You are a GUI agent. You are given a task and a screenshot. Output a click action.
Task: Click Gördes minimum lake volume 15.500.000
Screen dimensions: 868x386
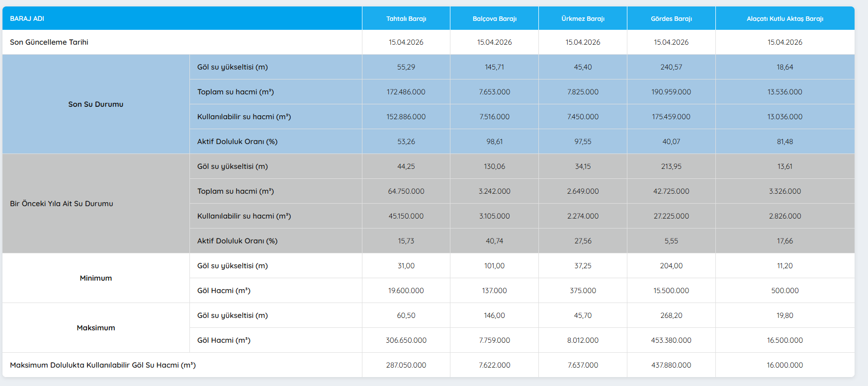coord(671,291)
